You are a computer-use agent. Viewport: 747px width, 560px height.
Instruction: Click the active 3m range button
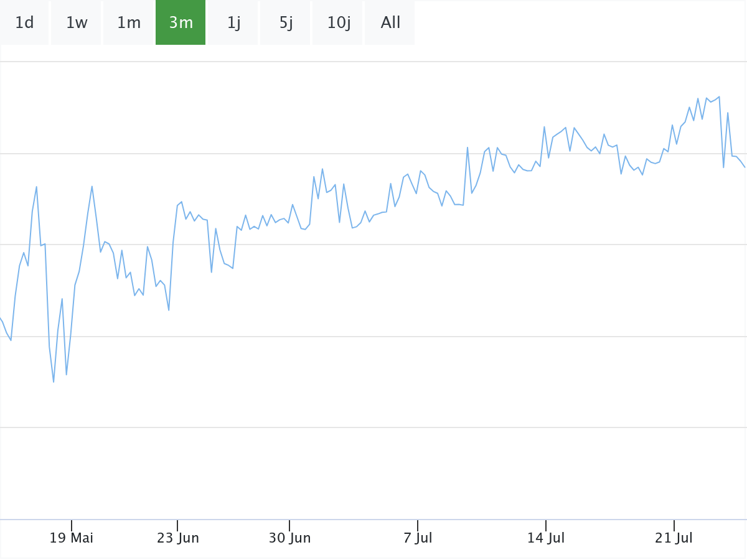click(x=181, y=23)
